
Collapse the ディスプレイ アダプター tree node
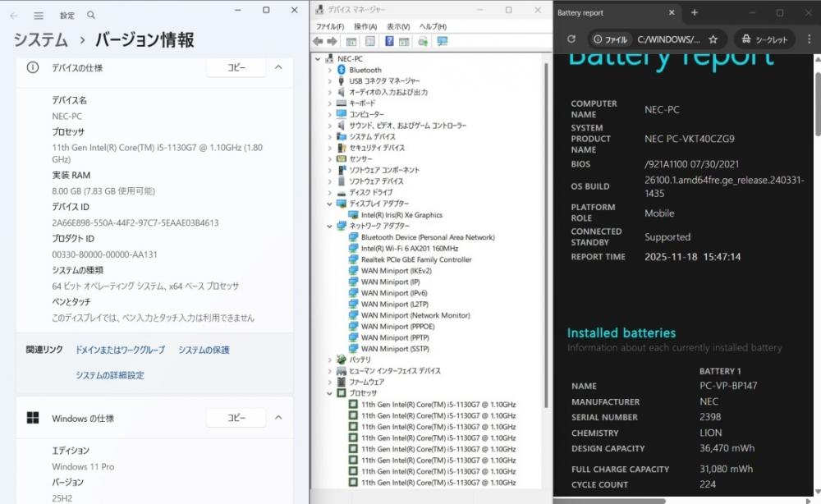(329, 204)
